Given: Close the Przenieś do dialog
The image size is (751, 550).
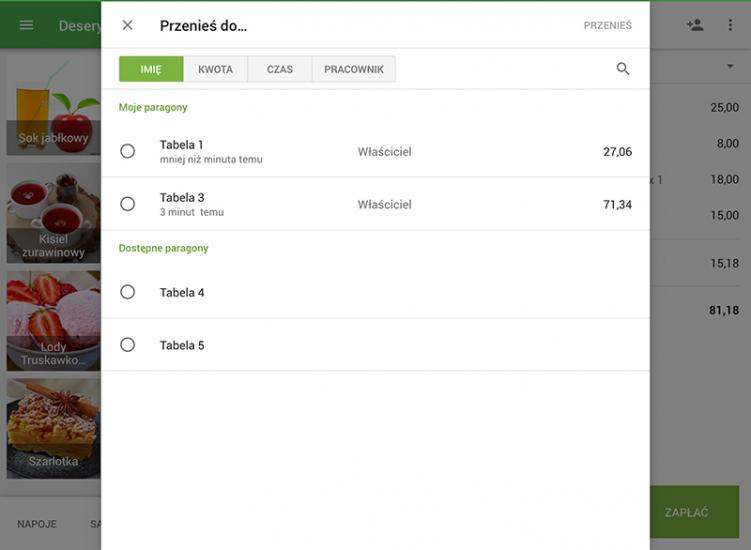Looking at the screenshot, I should 127,25.
